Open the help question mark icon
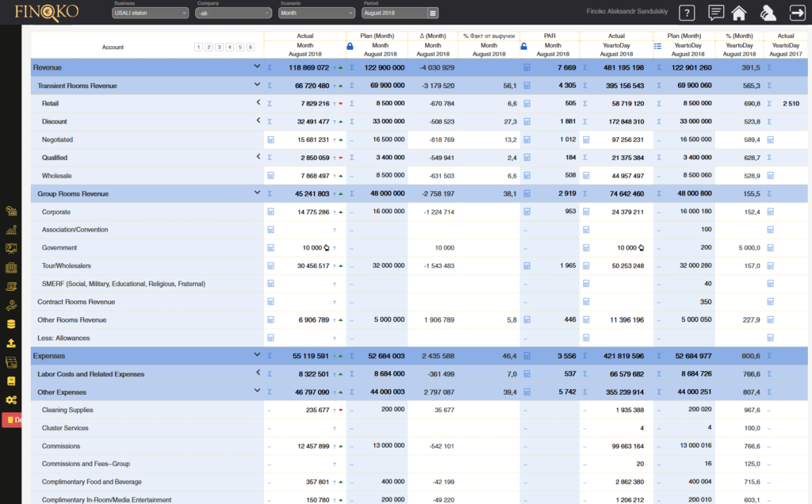Viewport: 812px width, 504px height. click(688, 13)
